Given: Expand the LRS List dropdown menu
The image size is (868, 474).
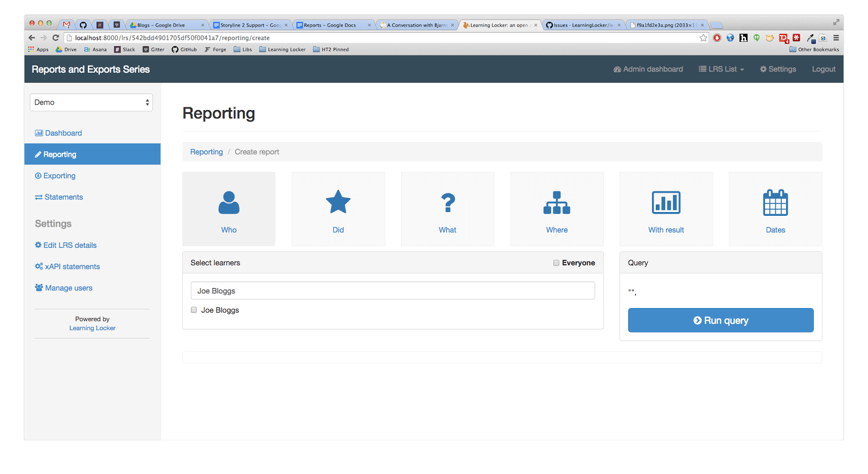Looking at the screenshot, I should click(x=722, y=69).
